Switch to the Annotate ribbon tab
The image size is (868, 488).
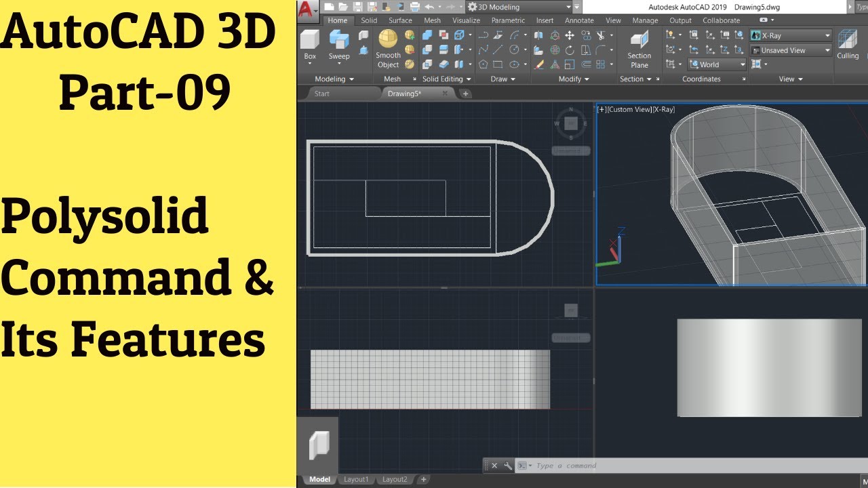tap(579, 20)
